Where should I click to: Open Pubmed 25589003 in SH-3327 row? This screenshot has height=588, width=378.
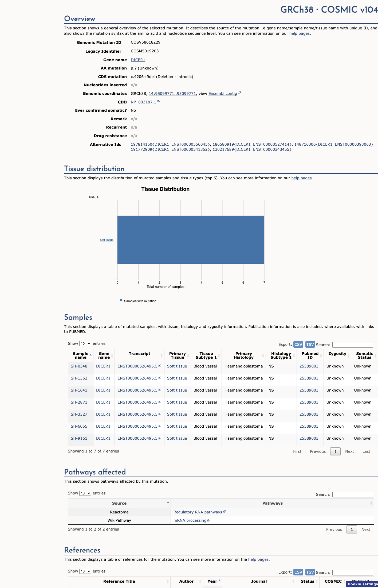(309, 414)
